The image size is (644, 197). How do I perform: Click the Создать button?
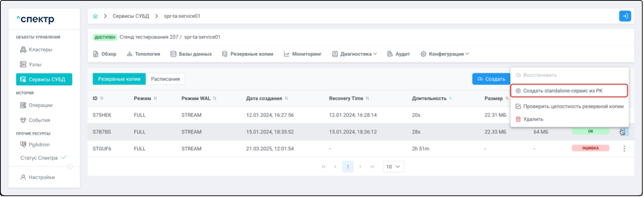point(491,79)
